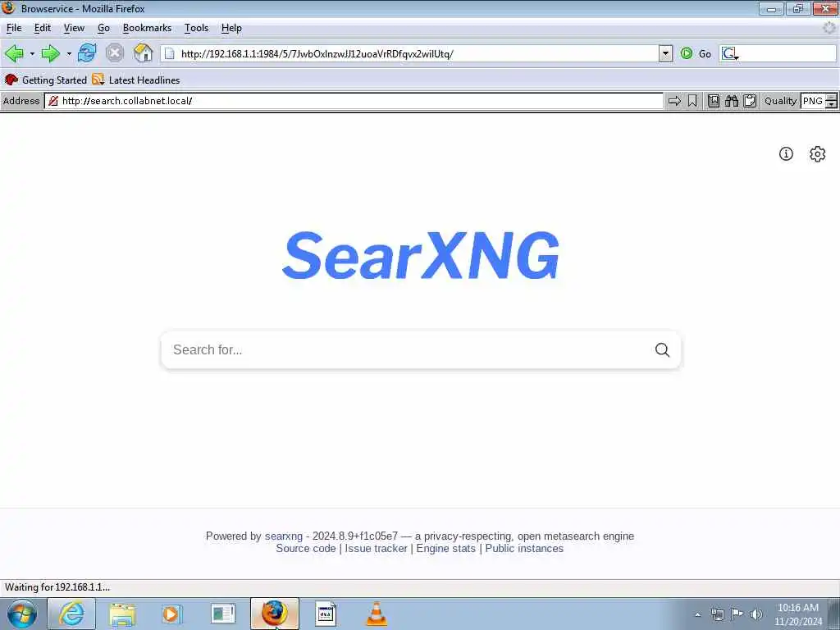Image resolution: width=840 pixels, height=630 pixels.
Task: Click the Go button label
Action: [705, 53]
